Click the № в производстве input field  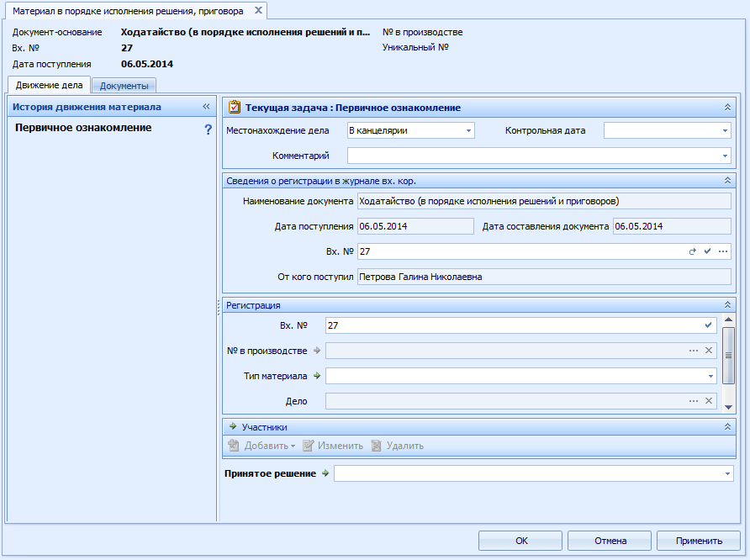(x=521, y=351)
